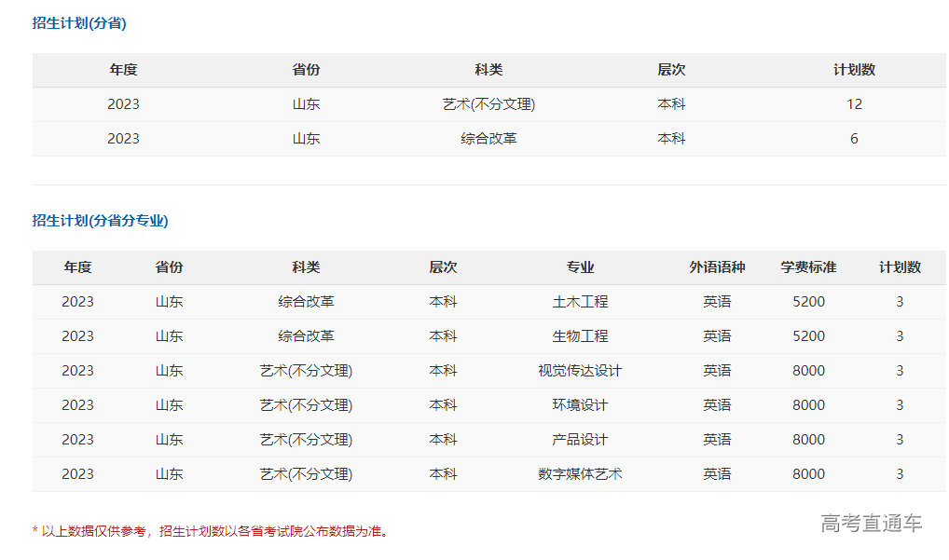Click the 专业 column header in second table

click(580, 267)
